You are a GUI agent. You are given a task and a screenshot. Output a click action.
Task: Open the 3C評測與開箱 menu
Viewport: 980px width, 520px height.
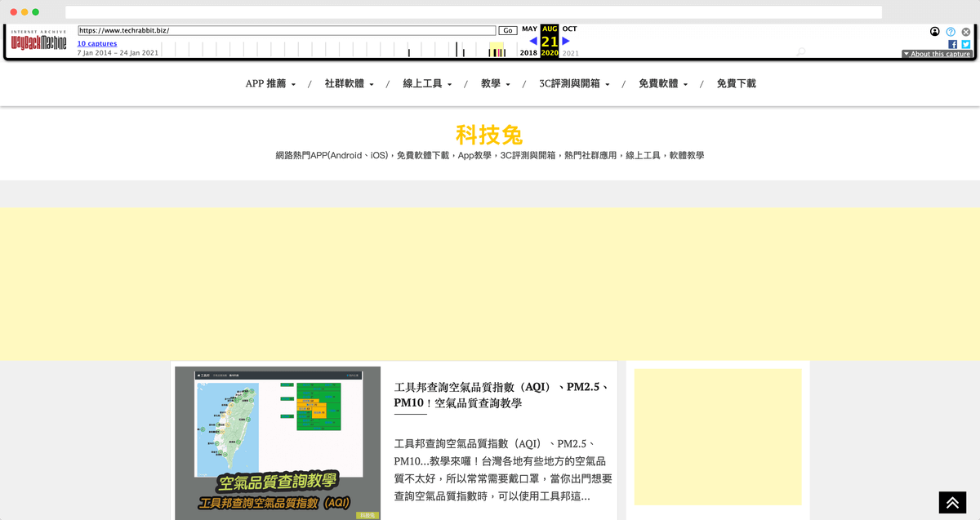(574, 84)
